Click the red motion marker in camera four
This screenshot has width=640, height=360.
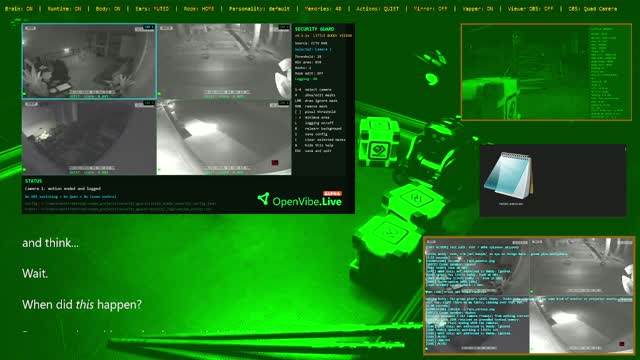tap(275, 163)
